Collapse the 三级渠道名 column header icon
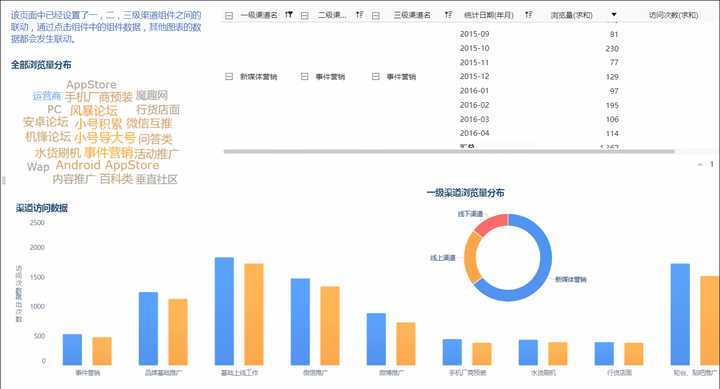Screen dimensions: 720x389 pos(376,16)
